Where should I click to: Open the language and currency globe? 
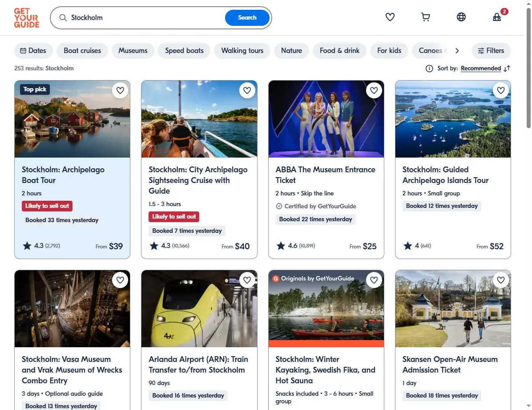[x=461, y=17]
